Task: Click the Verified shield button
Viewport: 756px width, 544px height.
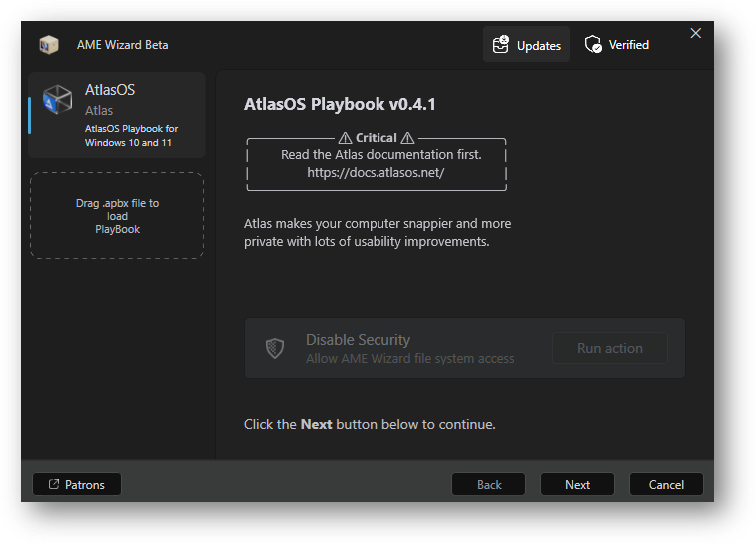Action: (616, 44)
